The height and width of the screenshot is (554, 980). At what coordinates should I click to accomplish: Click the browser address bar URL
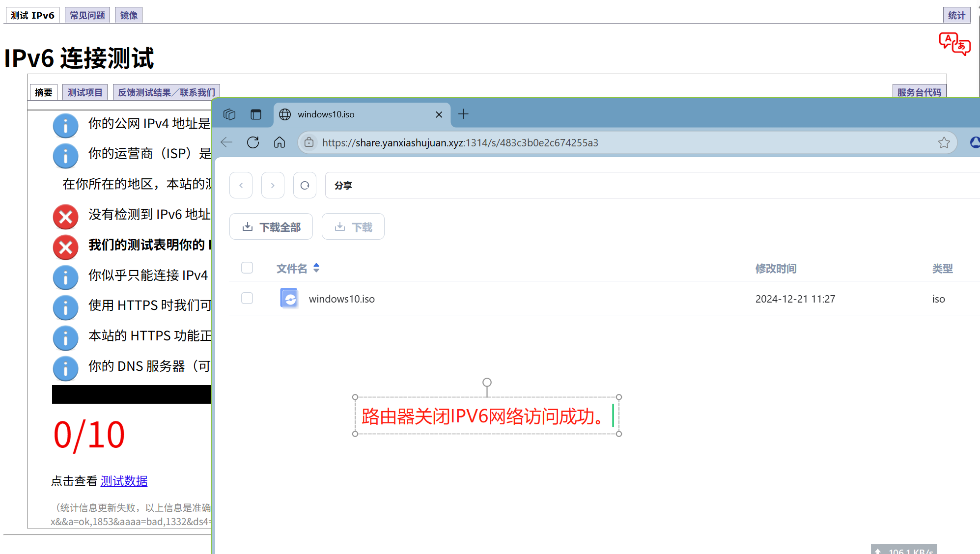point(460,142)
